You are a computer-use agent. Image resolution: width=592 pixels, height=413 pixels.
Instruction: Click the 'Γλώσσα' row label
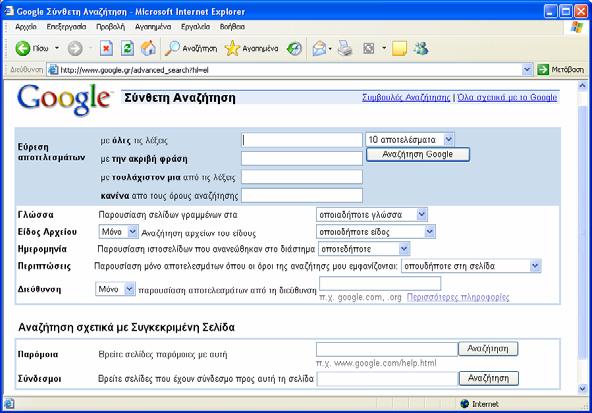[x=35, y=214]
